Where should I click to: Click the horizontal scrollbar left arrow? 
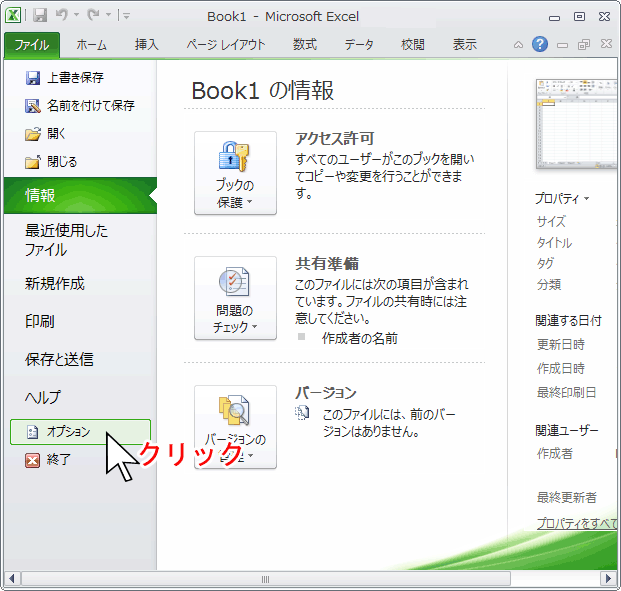12,579
